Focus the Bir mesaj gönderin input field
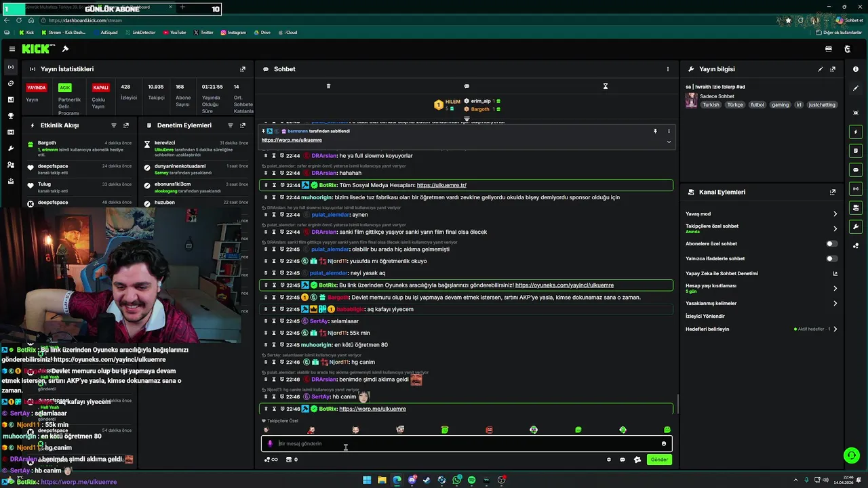 (467, 443)
